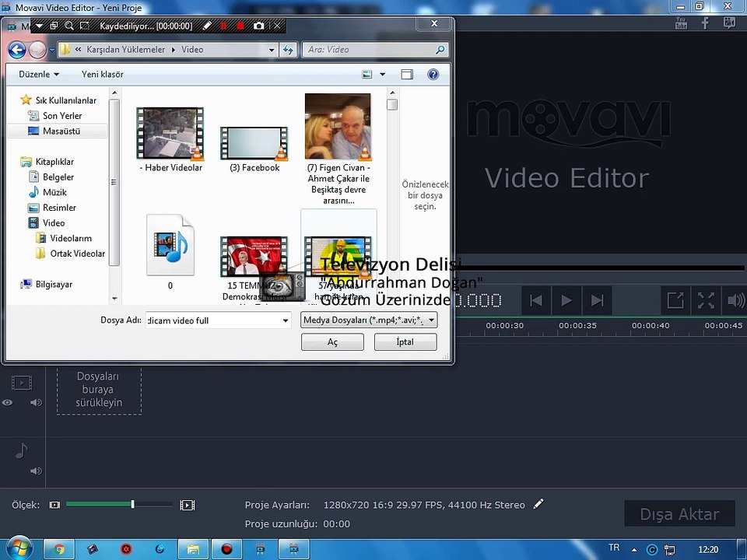Pause the screen recording
Screen dimensions: 747x560
point(223,26)
